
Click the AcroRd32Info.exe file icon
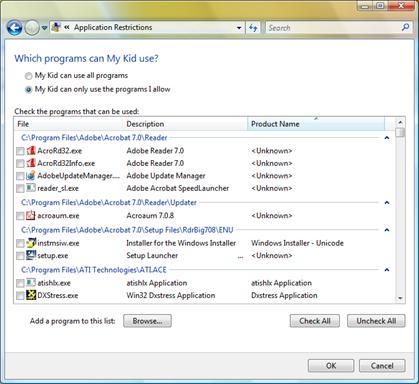coord(31,163)
